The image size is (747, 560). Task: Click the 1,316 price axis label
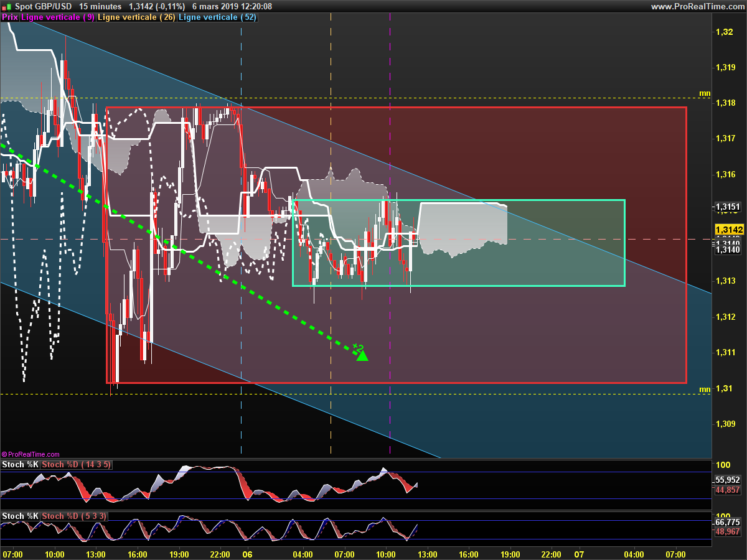[726, 174]
